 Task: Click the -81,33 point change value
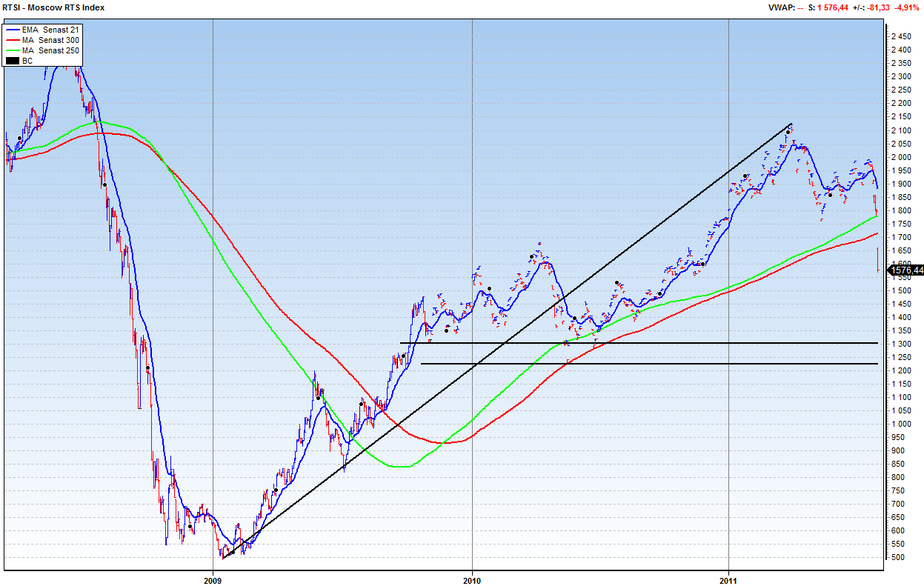pyautogui.click(x=878, y=7)
